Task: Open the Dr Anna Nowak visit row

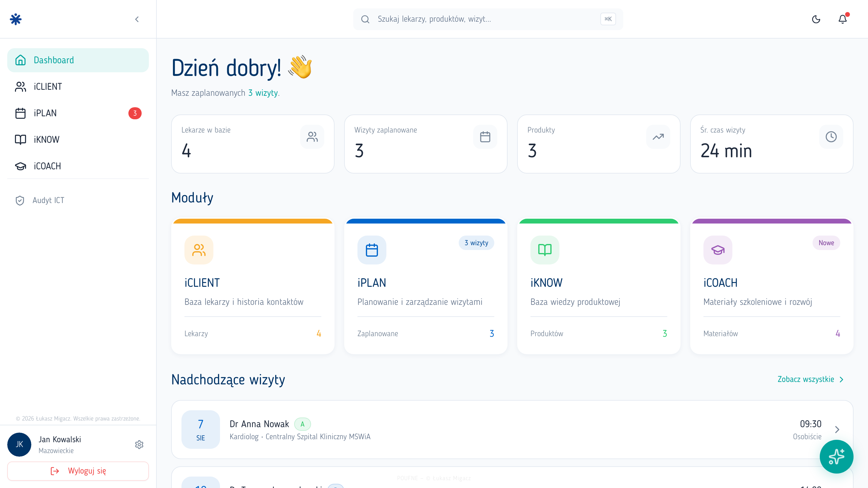Action: point(512,429)
